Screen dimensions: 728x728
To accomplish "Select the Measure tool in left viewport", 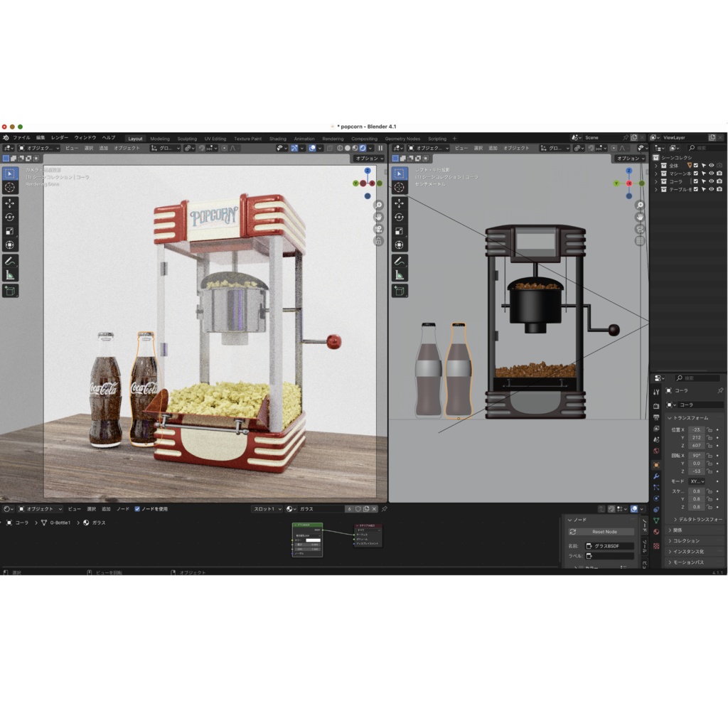I will point(10,275).
